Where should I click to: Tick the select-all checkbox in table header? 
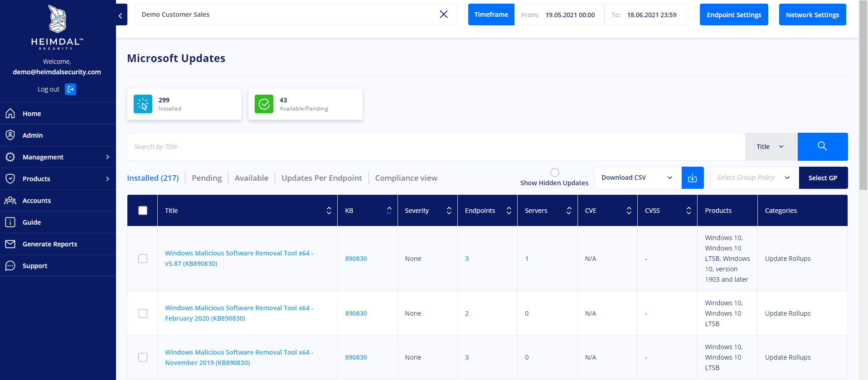click(143, 211)
